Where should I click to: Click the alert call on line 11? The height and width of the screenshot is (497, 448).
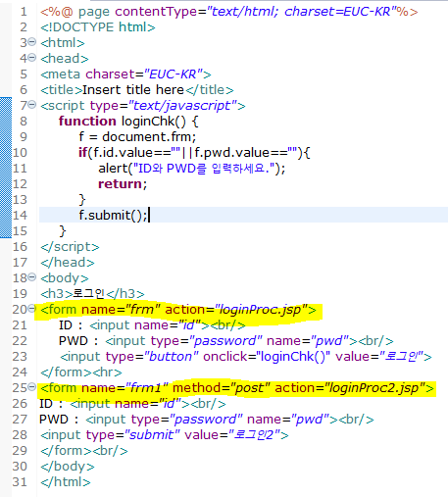[192, 169]
